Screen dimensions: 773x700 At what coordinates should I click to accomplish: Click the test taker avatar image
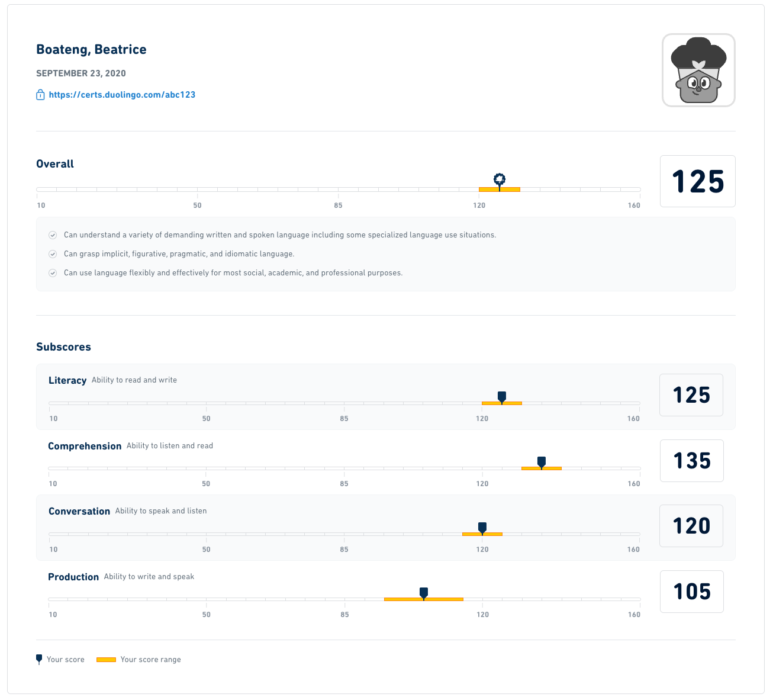point(698,70)
